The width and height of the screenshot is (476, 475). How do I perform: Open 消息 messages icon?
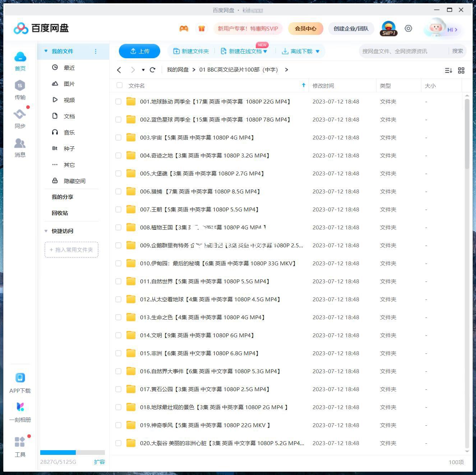[20, 144]
